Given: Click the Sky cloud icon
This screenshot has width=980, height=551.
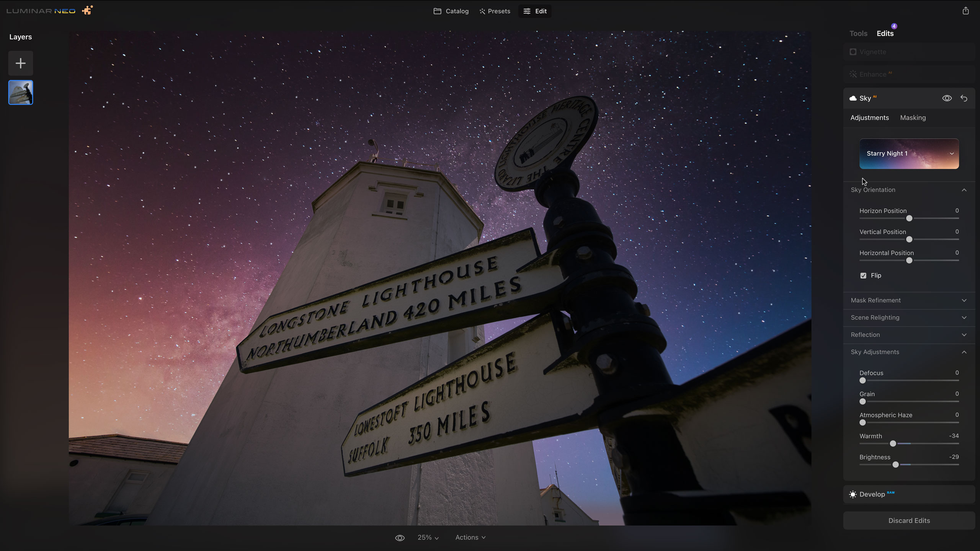Looking at the screenshot, I should click(853, 98).
